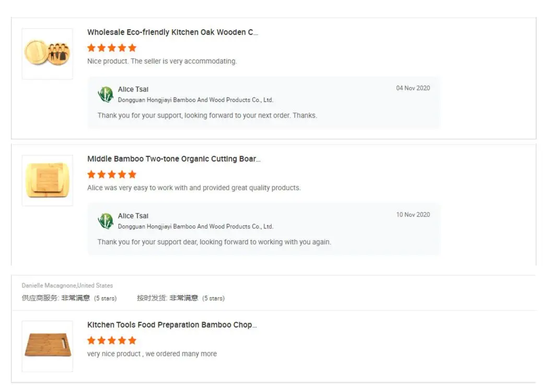Click the oak wooden cheese board thumbnail
The image size is (545, 392).
[47, 53]
